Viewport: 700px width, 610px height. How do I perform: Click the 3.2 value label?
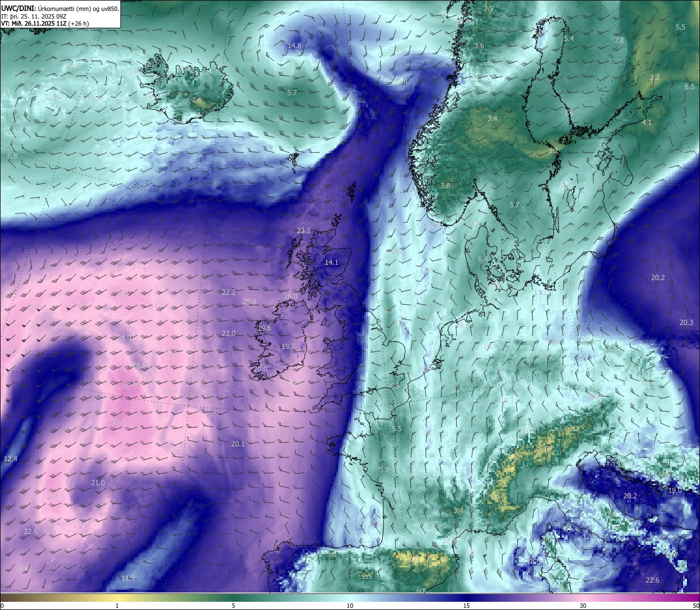655,77
